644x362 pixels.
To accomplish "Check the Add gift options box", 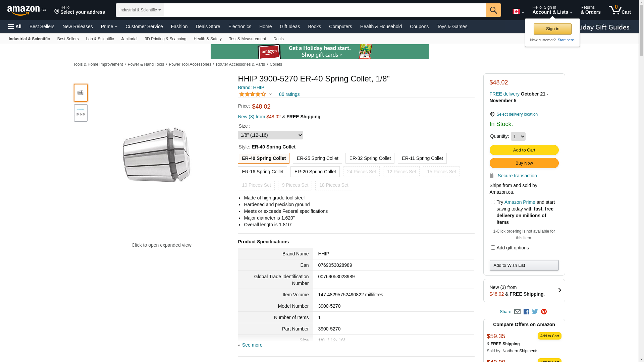I will point(493,248).
